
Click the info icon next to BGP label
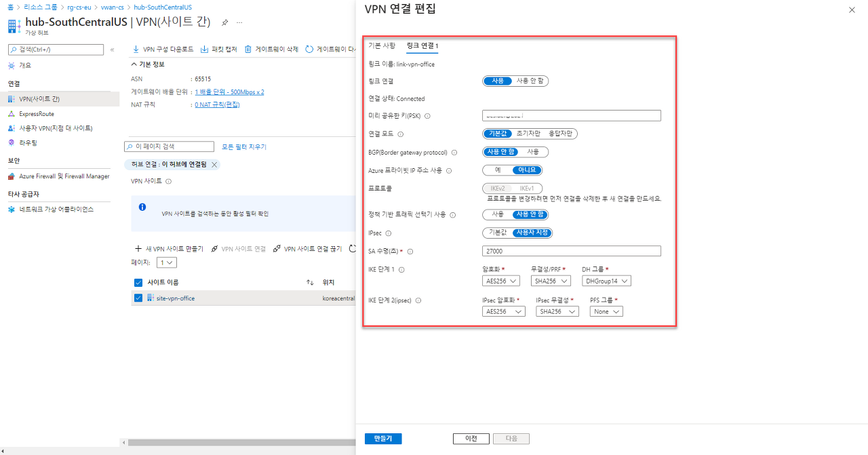(x=454, y=153)
